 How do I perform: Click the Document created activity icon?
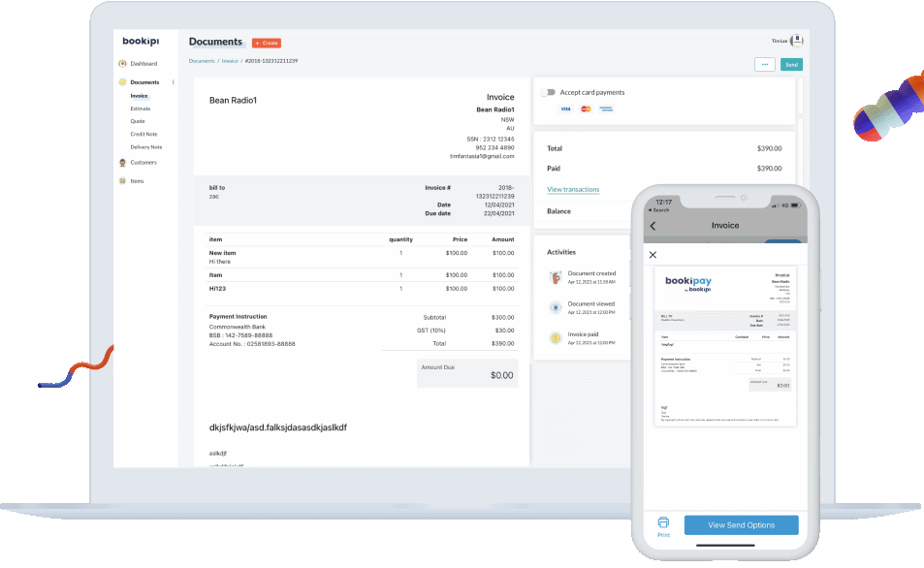(x=556, y=277)
